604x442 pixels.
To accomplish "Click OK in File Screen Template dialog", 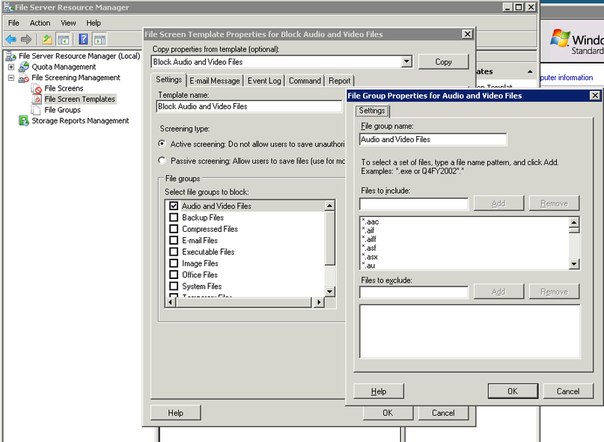I will [388, 413].
